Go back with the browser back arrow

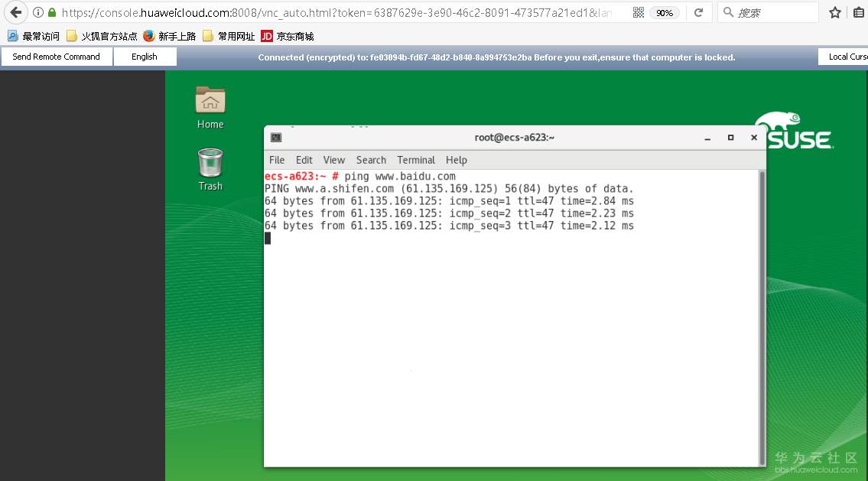[16, 12]
